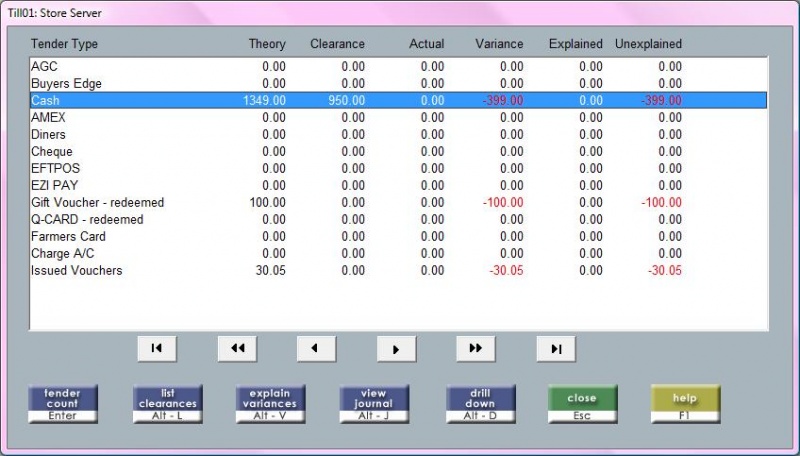800x456 pixels.
Task: Click Cash variance value -399.00
Action: [503, 100]
